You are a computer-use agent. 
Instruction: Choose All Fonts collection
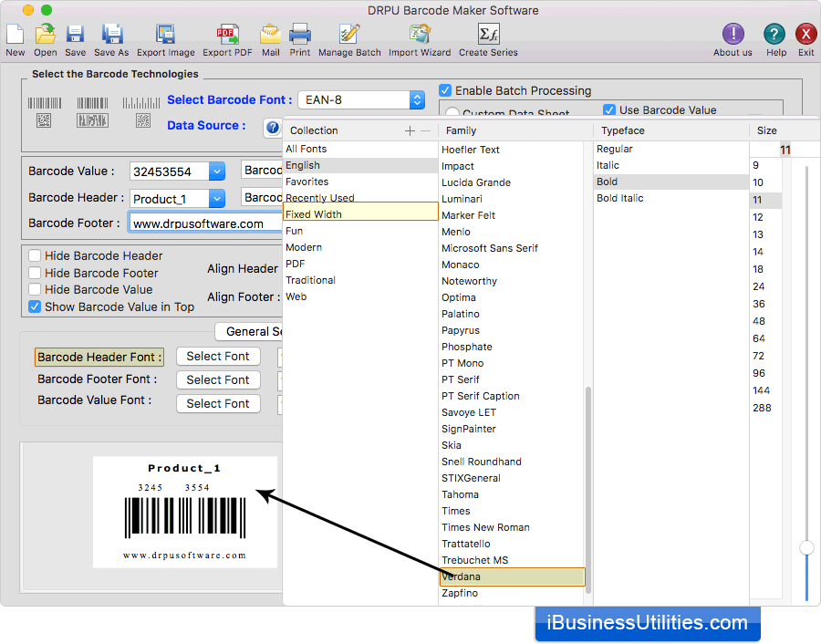pyautogui.click(x=360, y=150)
